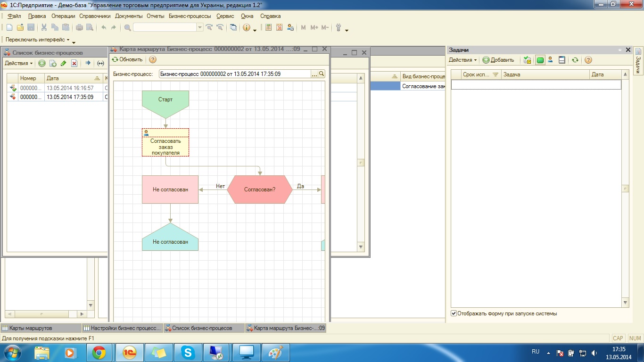Click the vertical scrollbar in Tasks panel
Image resolution: width=644 pixels, height=362 pixels.
pyautogui.click(x=626, y=189)
